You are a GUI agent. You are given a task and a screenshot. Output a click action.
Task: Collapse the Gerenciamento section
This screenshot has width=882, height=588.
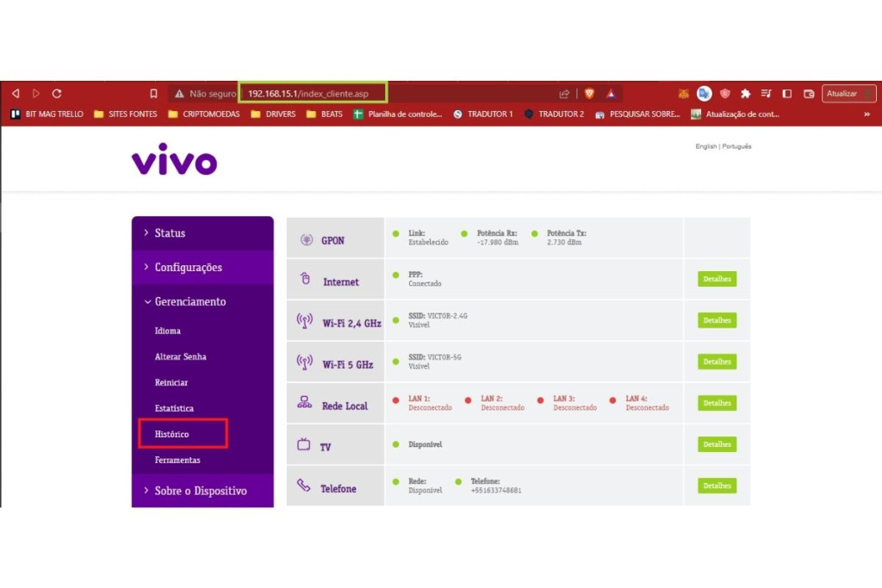(x=189, y=301)
